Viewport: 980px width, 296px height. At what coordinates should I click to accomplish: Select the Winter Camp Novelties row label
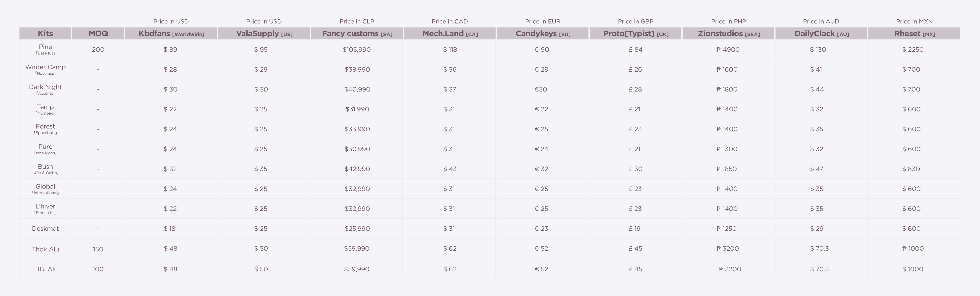(45, 69)
